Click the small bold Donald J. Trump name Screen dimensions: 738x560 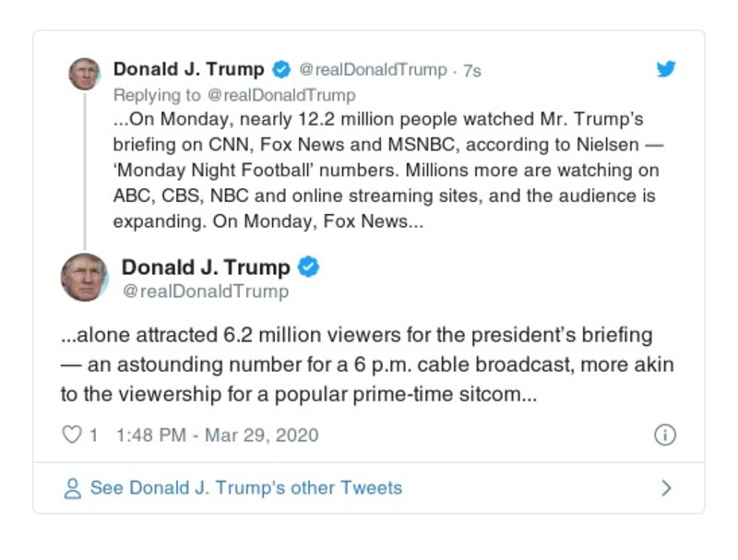(x=188, y=69)
